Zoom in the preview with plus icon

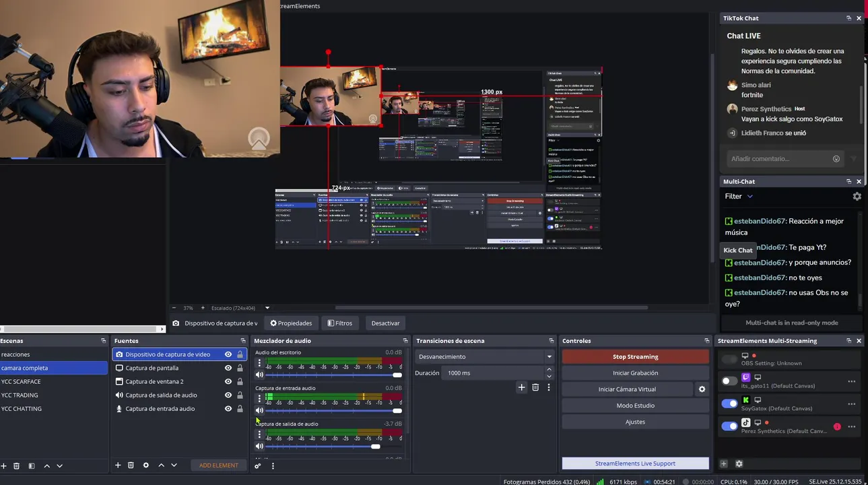pyautogui.click(x=203, y=308)
